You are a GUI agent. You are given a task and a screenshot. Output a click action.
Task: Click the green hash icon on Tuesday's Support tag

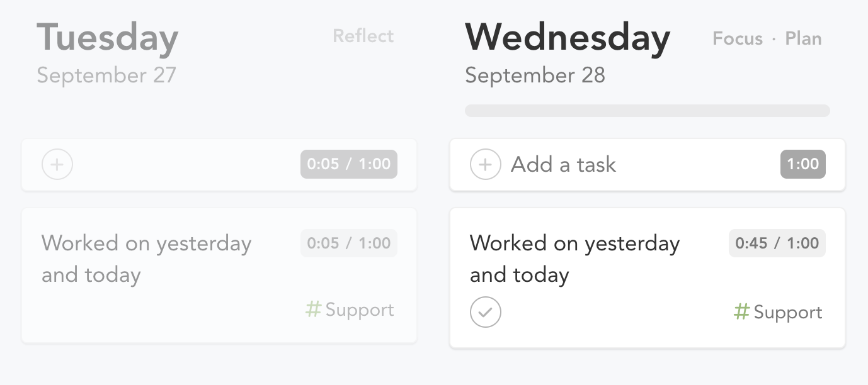(x=313, y=310)
